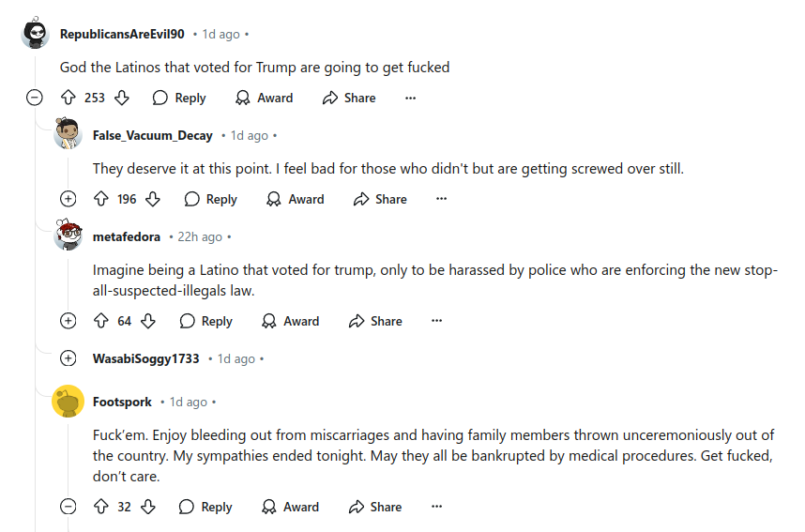Click metafedora's avatar image
This screenshot has width=805, height=532.
(68, 236)
